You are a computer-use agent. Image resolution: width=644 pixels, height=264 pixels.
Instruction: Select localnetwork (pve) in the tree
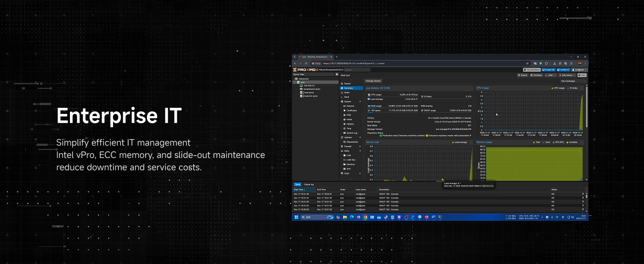tap(310, 89)
